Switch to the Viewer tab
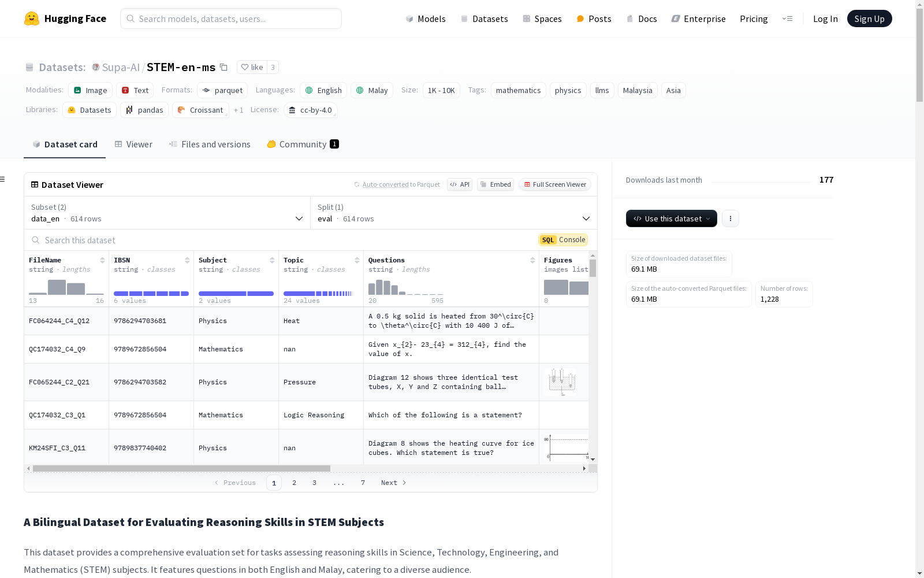The image size is (924, 578). 133,144
